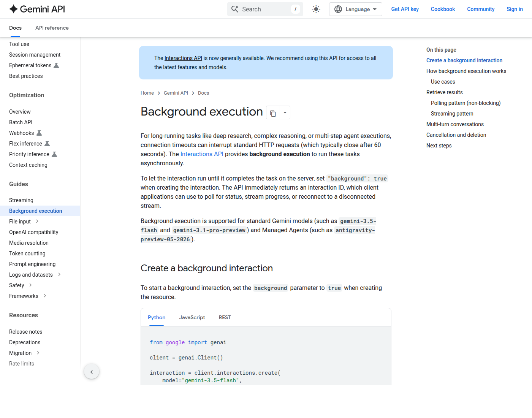Click the Get API key link
Image resolution: width=532 pixels, height=418 pixels.
[405, 9]
